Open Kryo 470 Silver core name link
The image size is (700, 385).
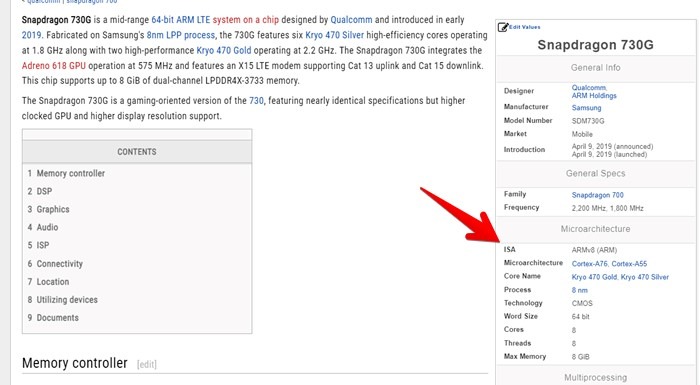pyautogui.click(x=645, y=277)
